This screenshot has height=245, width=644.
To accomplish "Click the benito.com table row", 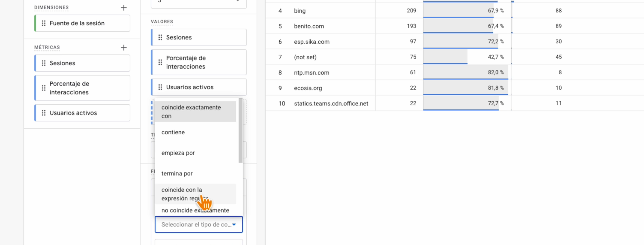I will [x=309, y=26].
